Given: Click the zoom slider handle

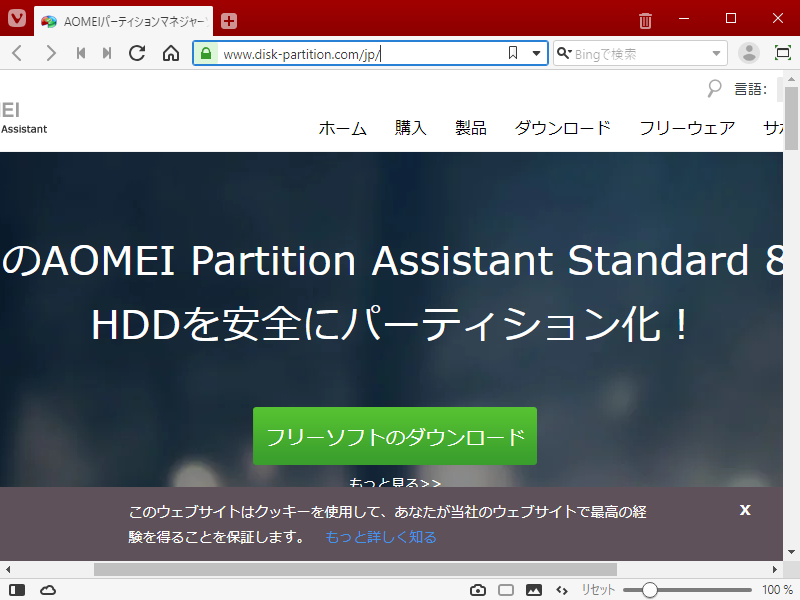Looking at the screenshot, I should click(649, 590).
